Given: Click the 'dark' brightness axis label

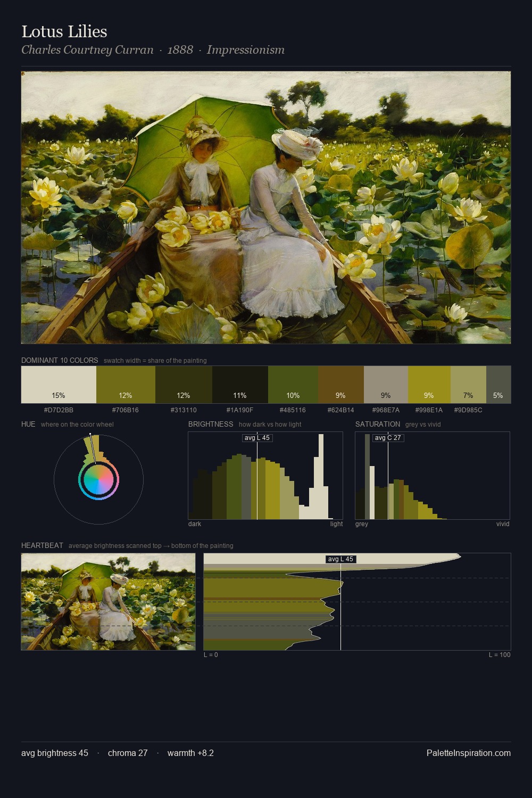Looking at the screenshot, I should pyautogui.click(x=195, y=524).
